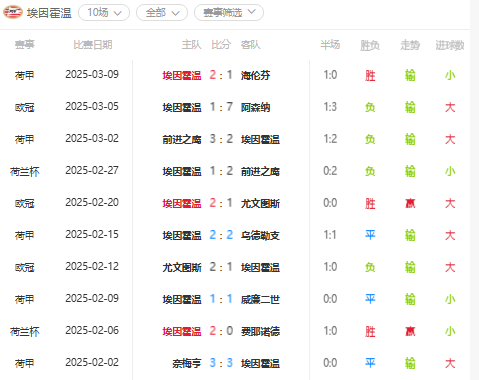Viewport: 479px width, 380px height.
Task: Click 大 goals mark in the 奈梅亨 row
Action: (450, 363)
